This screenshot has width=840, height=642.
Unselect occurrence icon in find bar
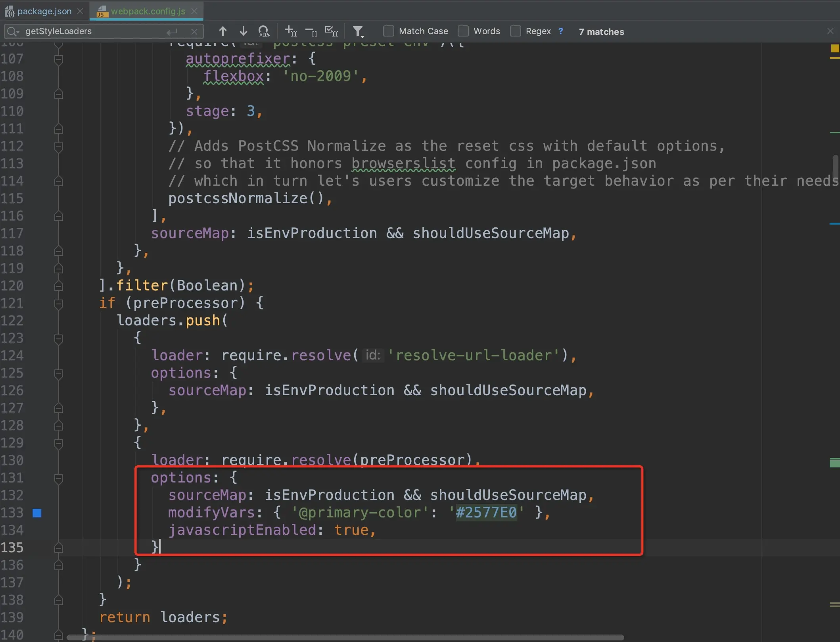[x=311, y=31]
